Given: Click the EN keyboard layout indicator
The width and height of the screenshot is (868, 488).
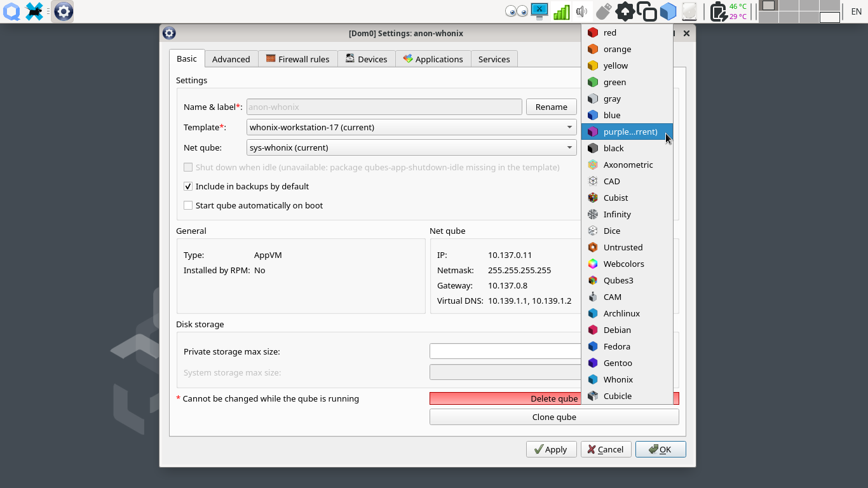Looking at the screenshot, I should click(x=856, y=11).
